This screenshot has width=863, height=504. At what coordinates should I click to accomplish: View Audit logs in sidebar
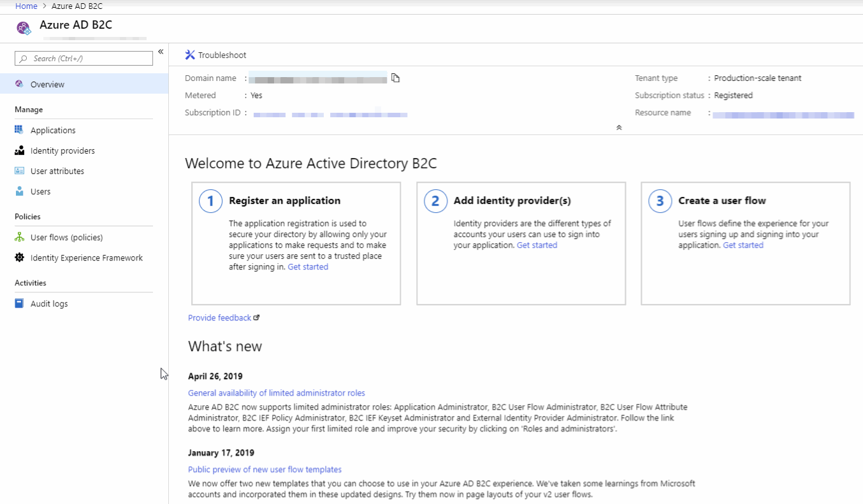[49, 303]
